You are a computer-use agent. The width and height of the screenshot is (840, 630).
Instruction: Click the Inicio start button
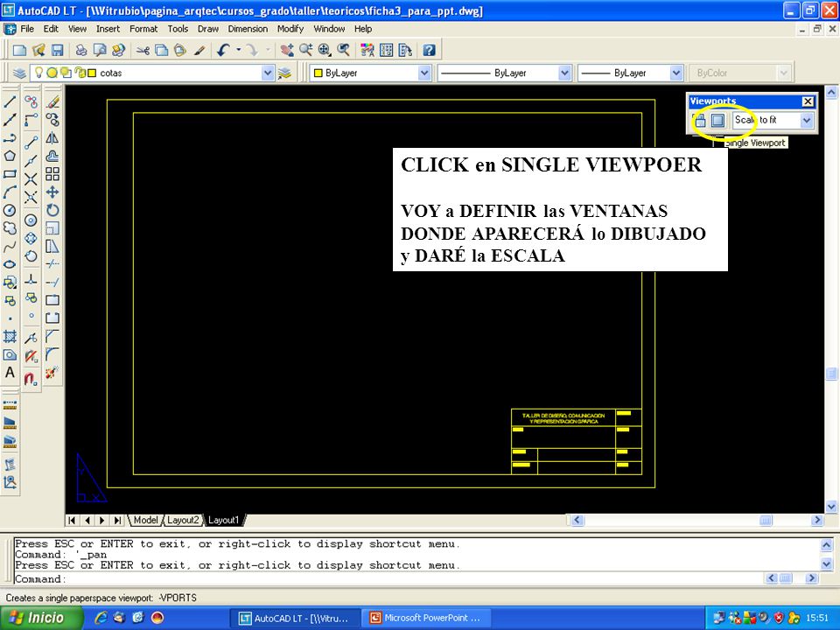pos(41,618)
